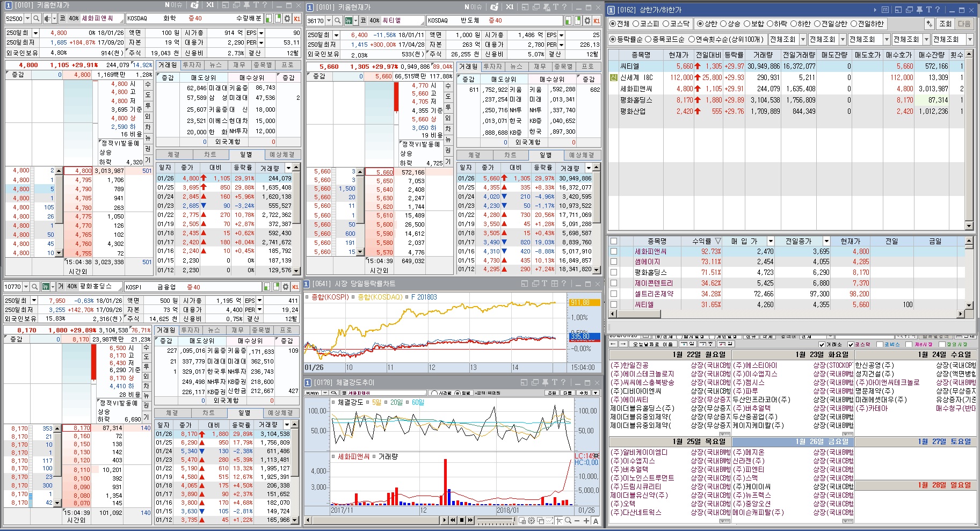Click the T font icon in left 키움현재가 titlebar
The image size is (980, 531).
point(256,5)
